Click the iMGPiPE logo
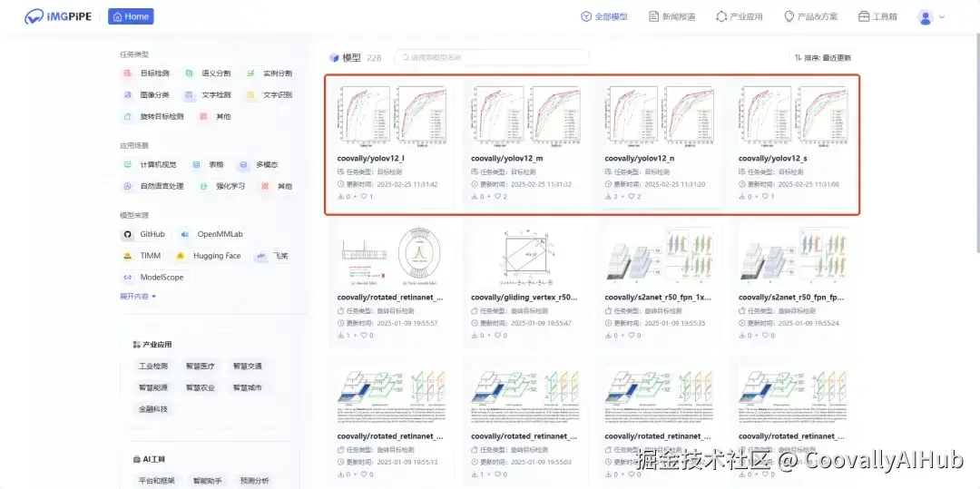 (x=58, y=17)
